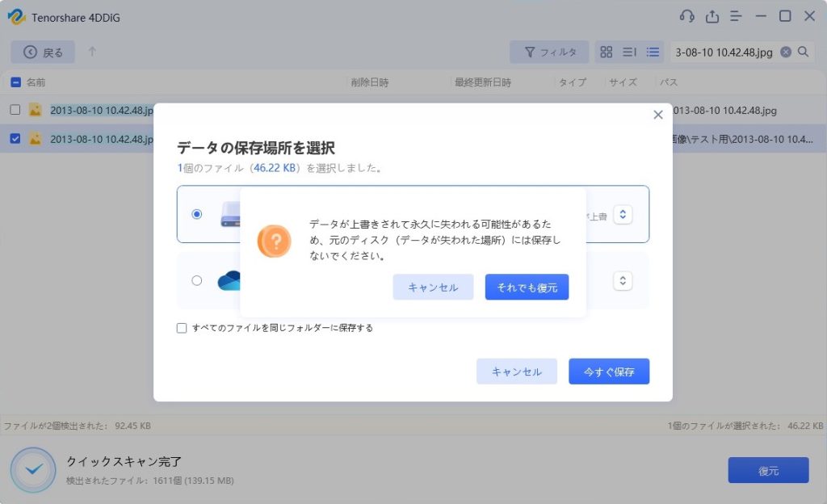Click the magnifier search icon
827x504 pixels.
click(x=803, y=52)
